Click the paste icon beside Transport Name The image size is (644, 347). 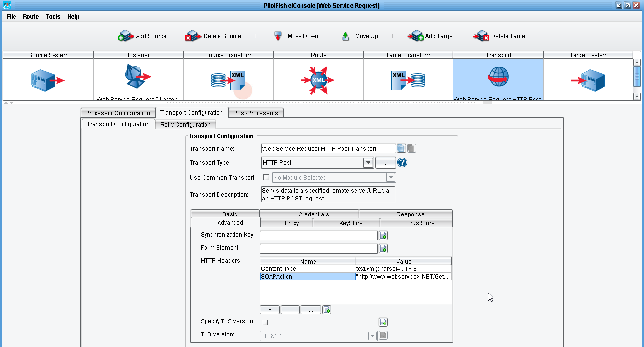411,148
